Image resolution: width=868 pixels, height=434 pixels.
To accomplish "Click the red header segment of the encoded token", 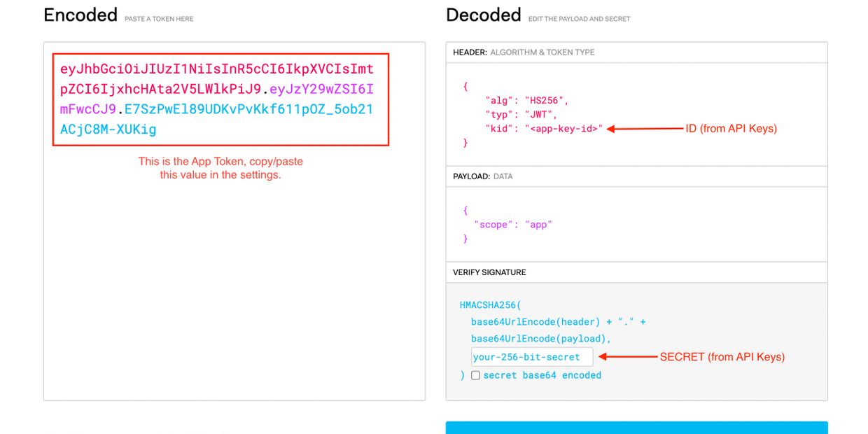I will (x=210, y=69).
